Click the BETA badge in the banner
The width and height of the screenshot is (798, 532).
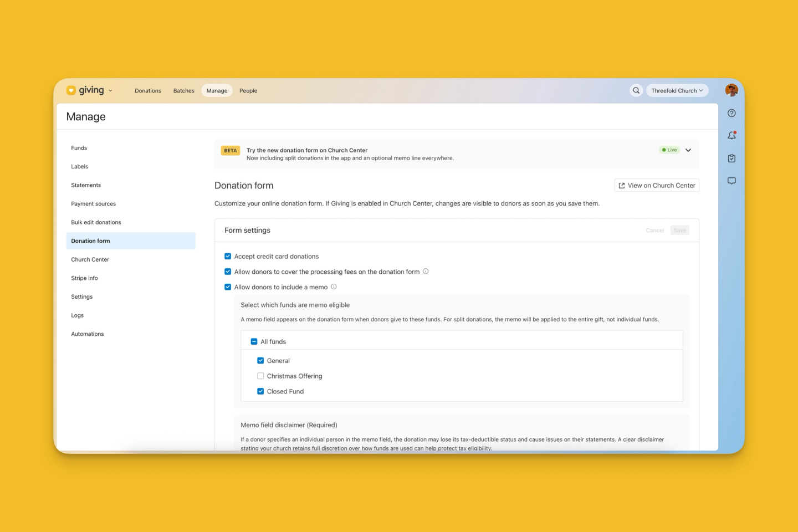(231, 151)
